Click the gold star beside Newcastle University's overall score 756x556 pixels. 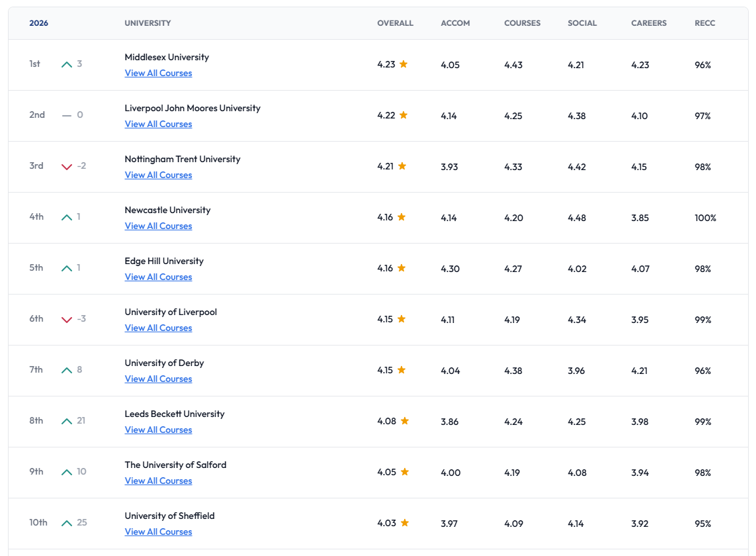pos(401,217)
